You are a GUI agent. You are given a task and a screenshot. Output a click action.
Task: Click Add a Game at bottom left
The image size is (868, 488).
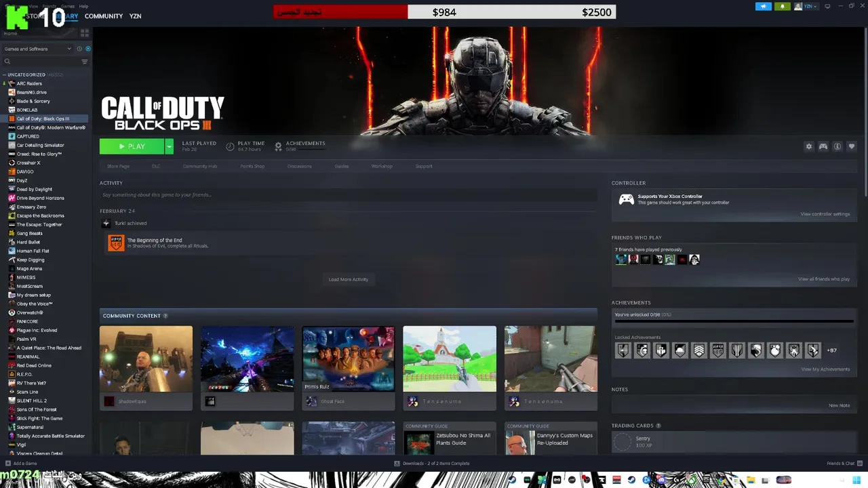[x=21, y=464]
